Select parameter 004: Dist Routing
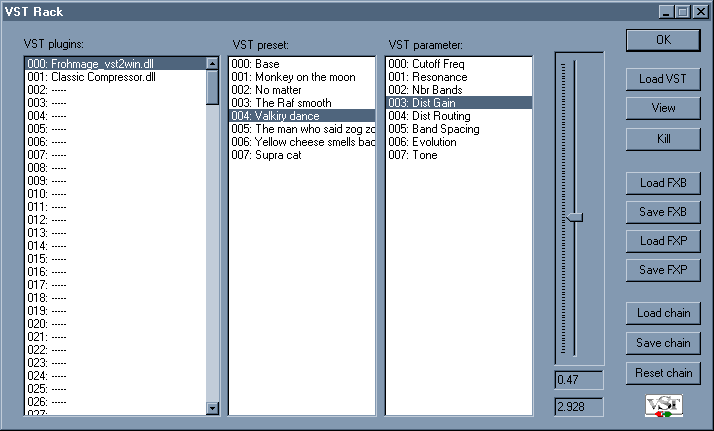Viewport: 714px width, 431px height. tap(459, 116)
